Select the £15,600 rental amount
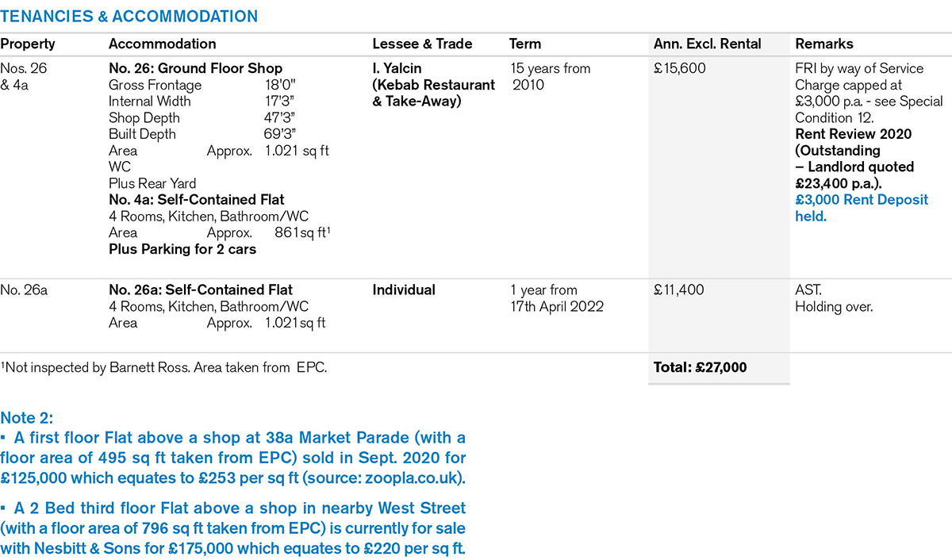 (680, 69)
